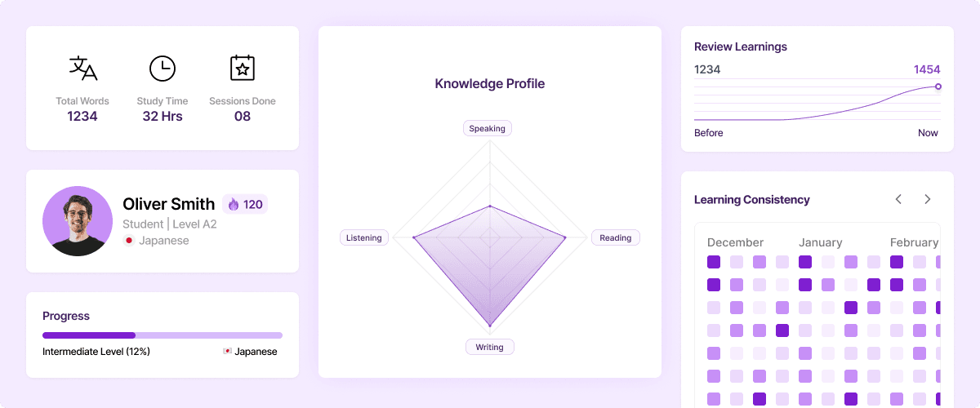Open Oliver Smith's profile photo

coord(78,221)
